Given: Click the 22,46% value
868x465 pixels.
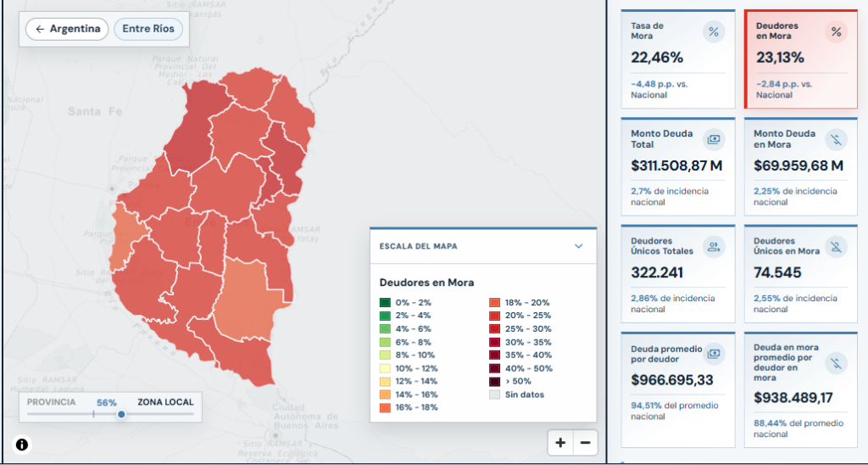Looking at the screenshot, I should pyautogui.click(x=657, y=58).
